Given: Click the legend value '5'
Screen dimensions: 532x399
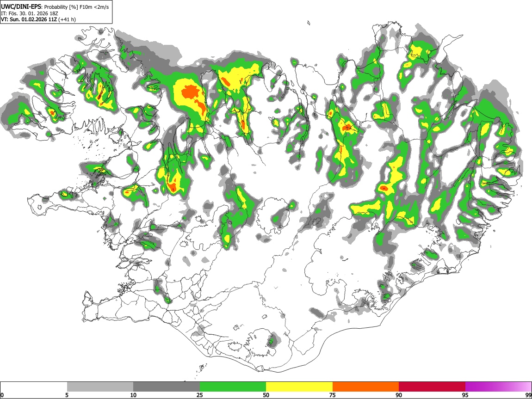Looking at the screenshot, I should coord(67,395).
